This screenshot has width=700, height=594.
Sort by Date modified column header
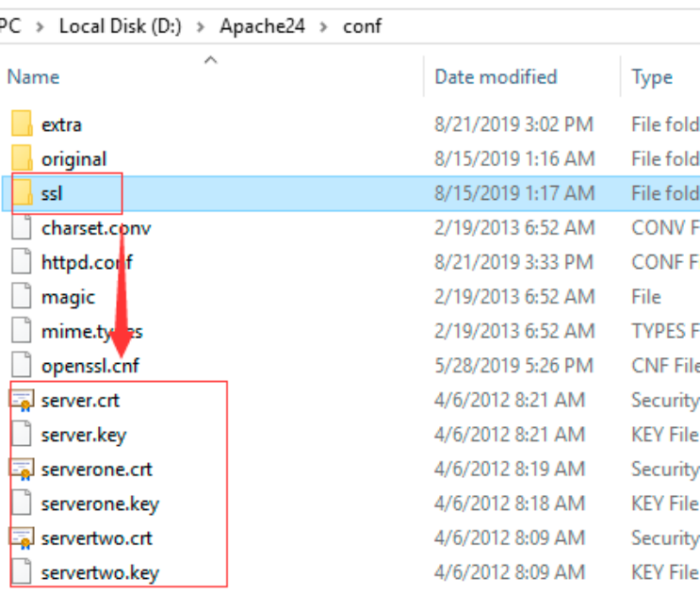496,77
